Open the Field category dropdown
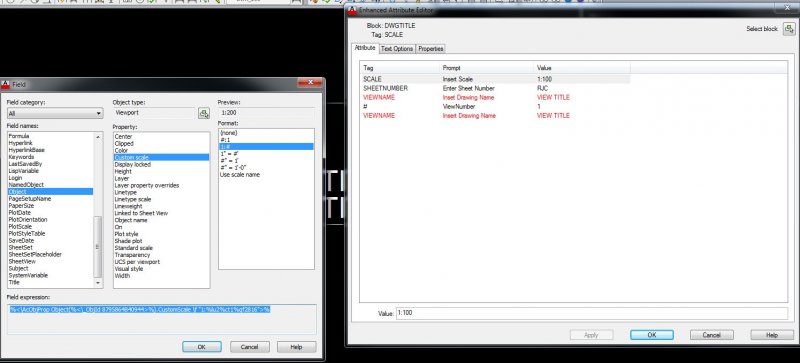This screenshot has width=800, height=363. point(55,113)
